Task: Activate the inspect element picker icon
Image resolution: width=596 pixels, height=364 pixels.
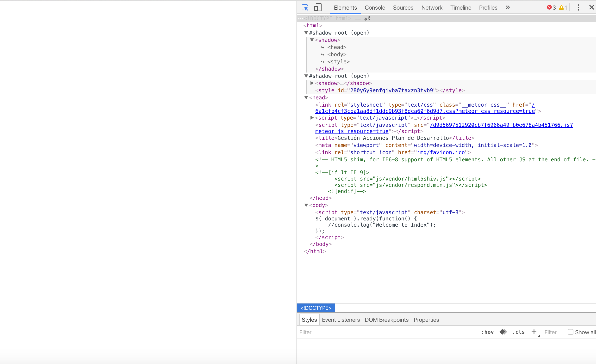Action: pyautogui.click(x=305, y=7)
